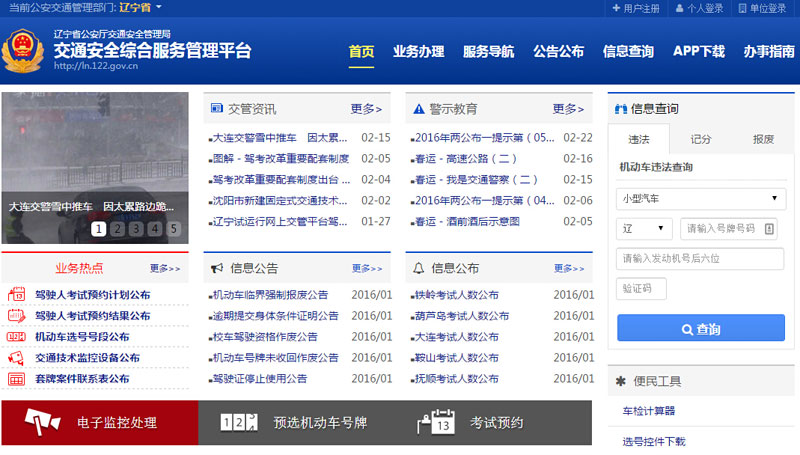Open 春运 - 高速公路（二） article
The width and height of the screenshot is (800, 455).
click(x=466, y=159)
